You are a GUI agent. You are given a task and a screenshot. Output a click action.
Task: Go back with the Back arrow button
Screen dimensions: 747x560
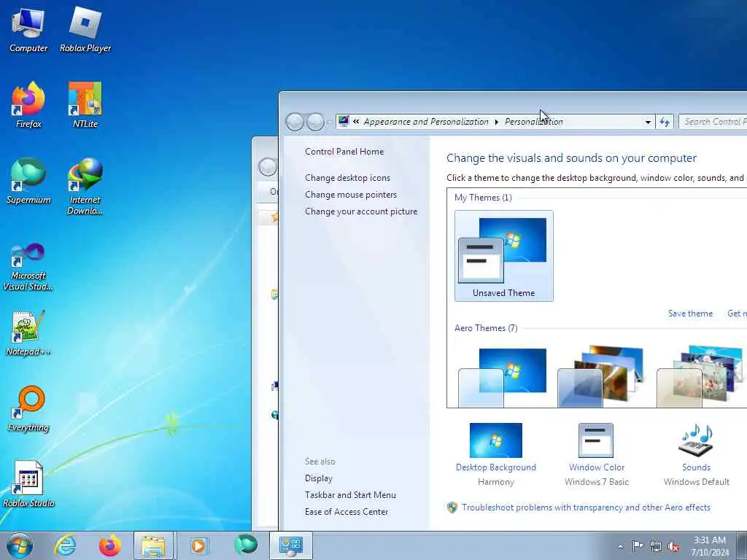295,122
